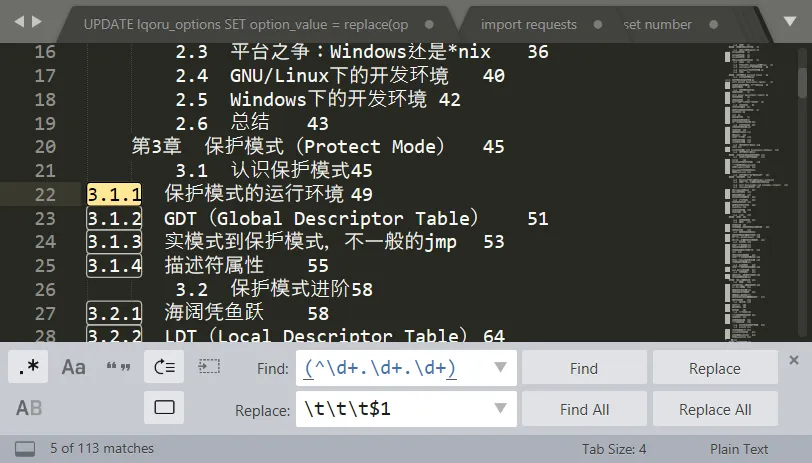Focus the Replace input field
812x463 pixels.
click(x=406, y=409)
